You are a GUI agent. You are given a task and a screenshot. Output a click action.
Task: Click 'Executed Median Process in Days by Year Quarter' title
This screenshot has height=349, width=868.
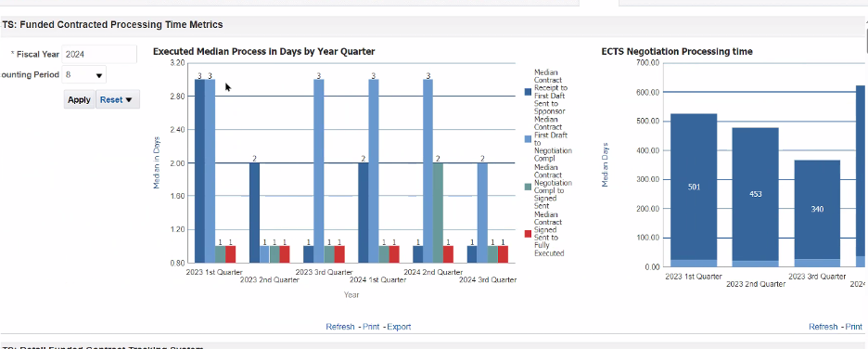pos(264,52)
